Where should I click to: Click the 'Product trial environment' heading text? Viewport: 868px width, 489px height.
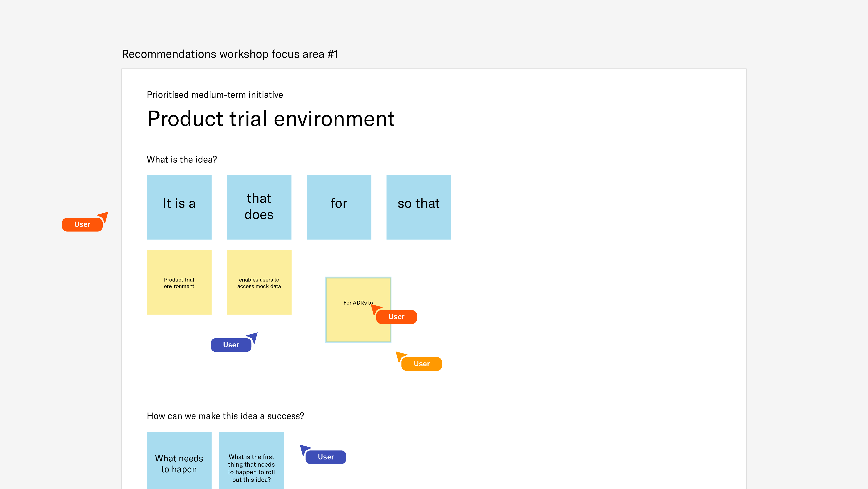click(x=271, y=119)
